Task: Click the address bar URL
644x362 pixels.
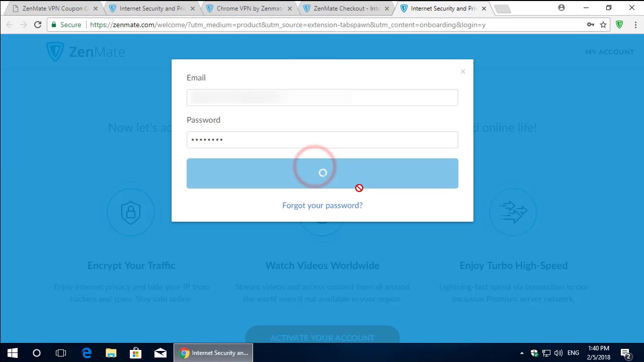Action: 288,25
